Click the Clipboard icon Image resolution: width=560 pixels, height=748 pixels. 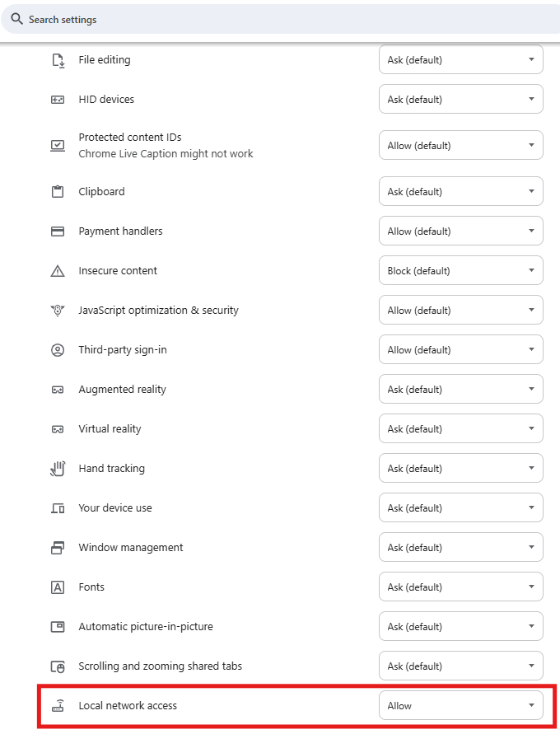click(58, 192)
